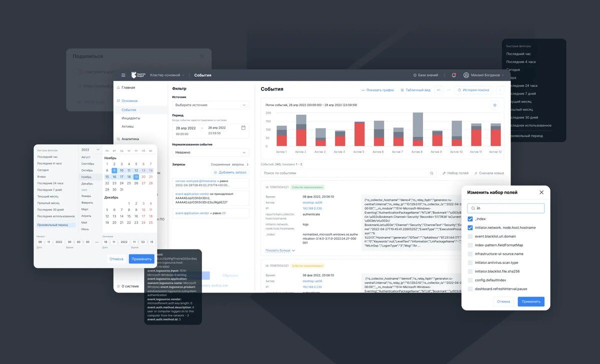Select Последние 24 часа in calendar quick filters

click(x=50, y=183)
